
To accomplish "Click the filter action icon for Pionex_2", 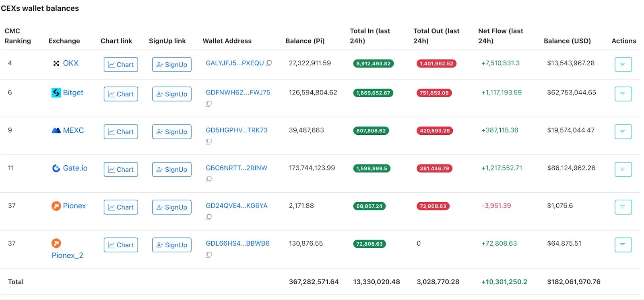I will pos(623,245).
